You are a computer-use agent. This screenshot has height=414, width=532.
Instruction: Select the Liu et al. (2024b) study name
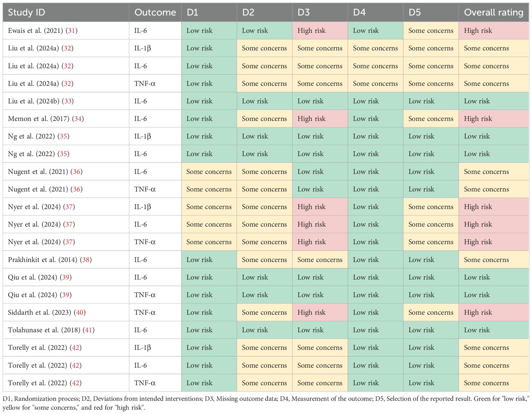click(x=35, y=101)
